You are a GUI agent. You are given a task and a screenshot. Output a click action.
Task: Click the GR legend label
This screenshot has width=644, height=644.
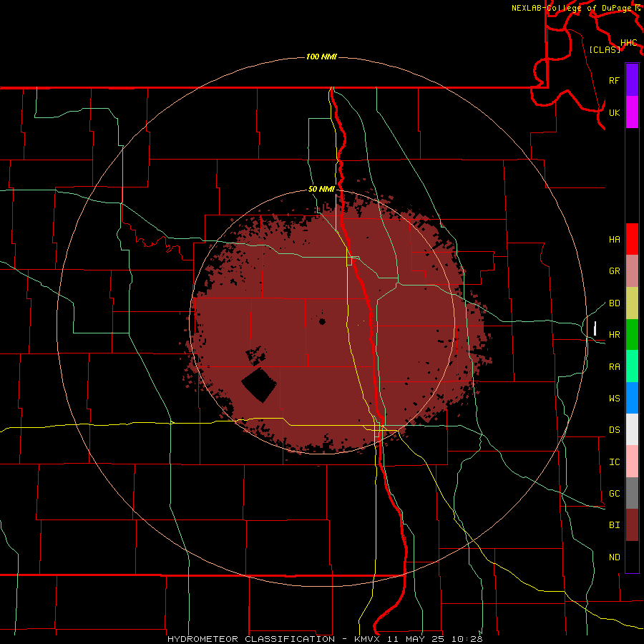tap(614, 271)
